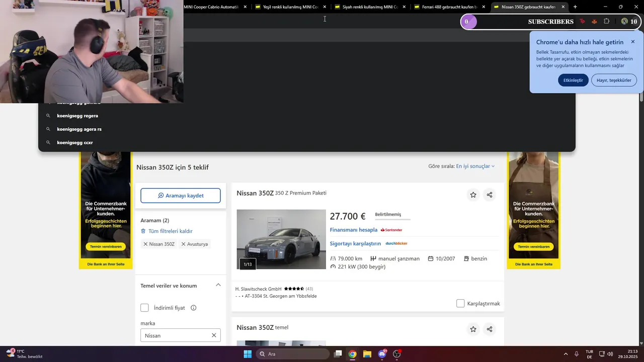Open the Chrome extensions puzzle icon

click(606, 21)
